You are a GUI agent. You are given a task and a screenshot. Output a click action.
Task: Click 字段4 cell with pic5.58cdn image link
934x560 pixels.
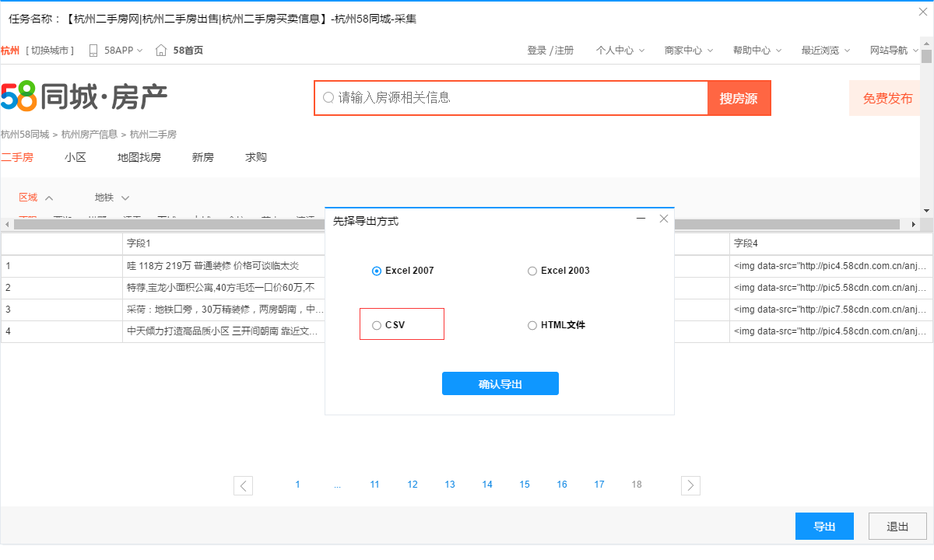click(830, 288)
